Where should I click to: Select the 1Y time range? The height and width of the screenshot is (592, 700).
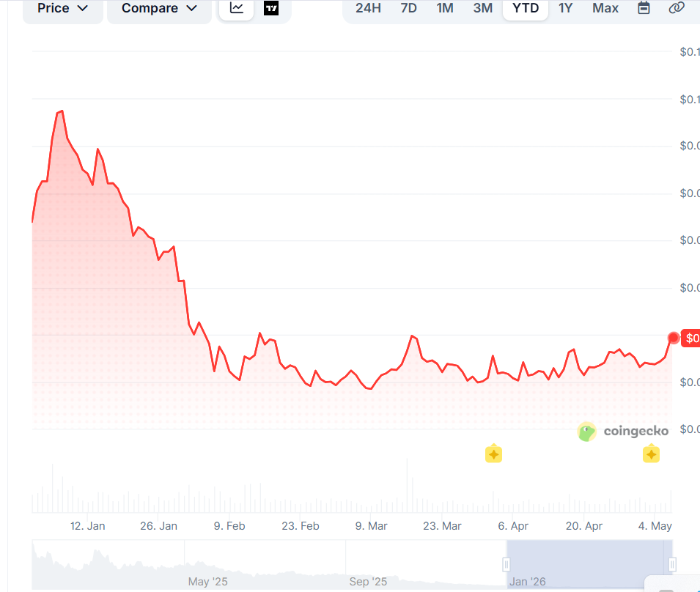[565, 8]
